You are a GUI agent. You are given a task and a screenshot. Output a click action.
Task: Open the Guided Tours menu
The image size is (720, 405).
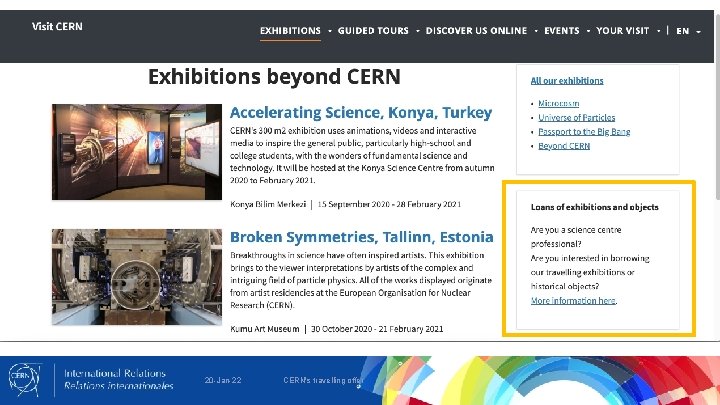click(373, 31)
